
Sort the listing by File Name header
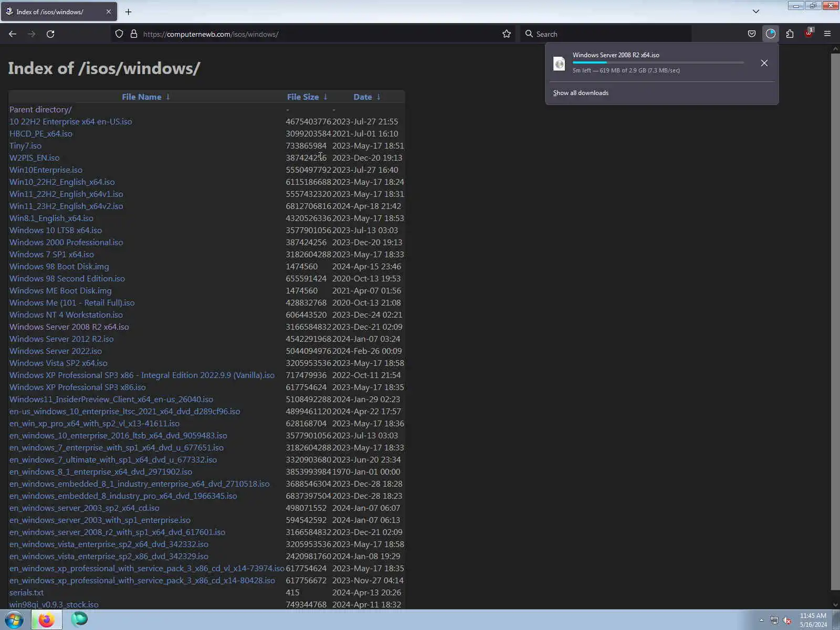click(x=141, y=97)
